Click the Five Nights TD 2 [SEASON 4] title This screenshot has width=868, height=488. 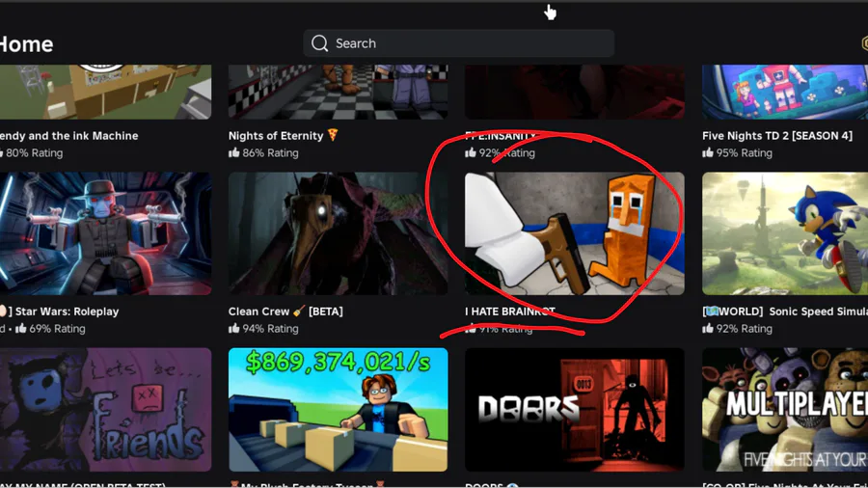click(x=777, y=136)
